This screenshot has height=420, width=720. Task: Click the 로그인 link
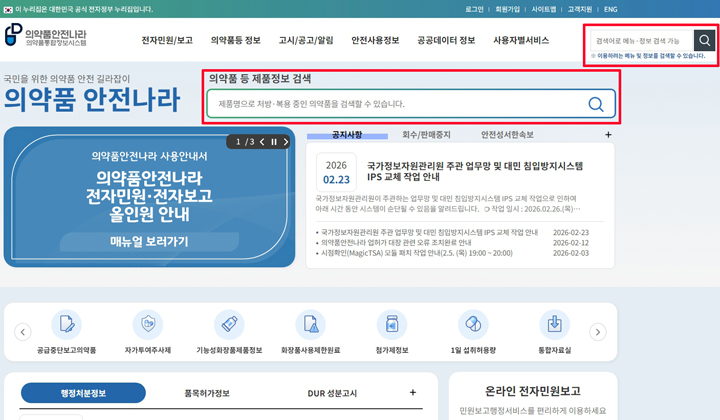474,9
